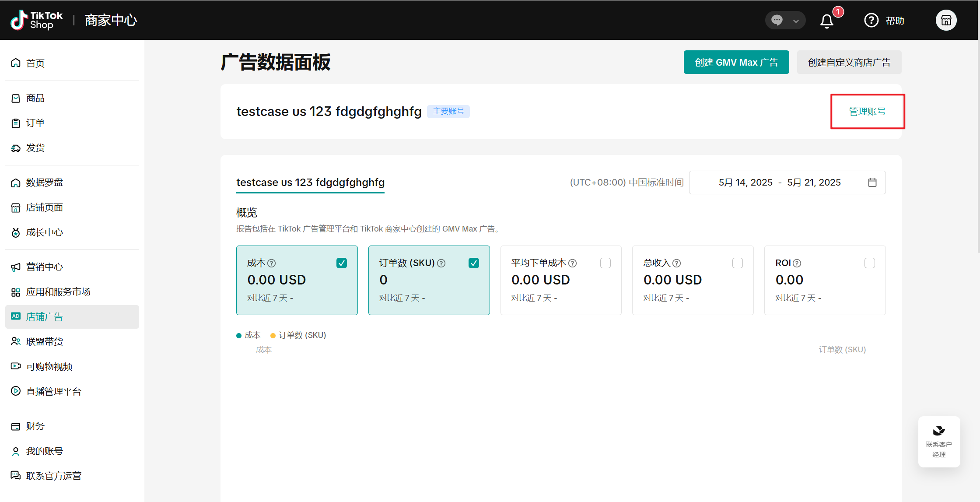The height and width of the screenshot is (502, 980).
Task: Click the TikTok Shop logo
Action: click(x=37, y=20)
